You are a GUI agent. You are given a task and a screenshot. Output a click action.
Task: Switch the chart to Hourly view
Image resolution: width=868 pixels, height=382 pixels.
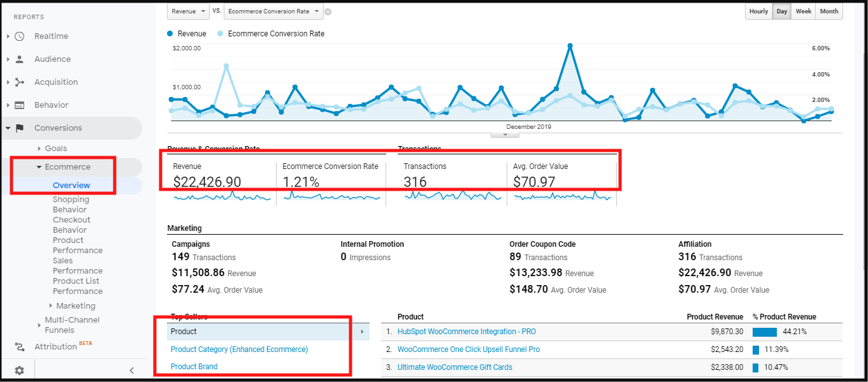pyautogui.click(x=758, y=11)
